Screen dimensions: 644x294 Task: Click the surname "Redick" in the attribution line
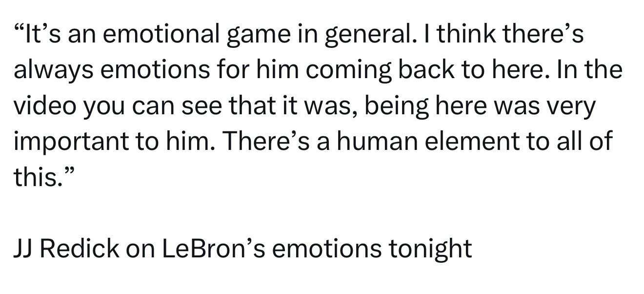79,248
